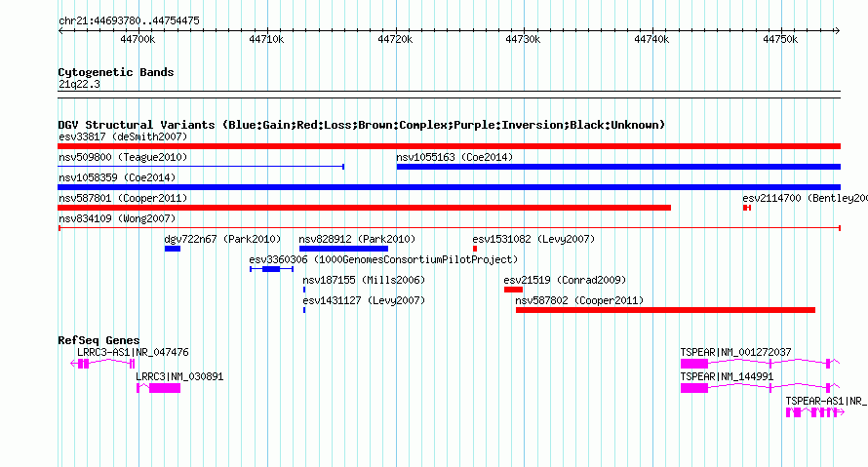The width and height of the screenshot is (868, 467).
Task: Click the 44710k ruler tick label
Action: click(266, 39)
